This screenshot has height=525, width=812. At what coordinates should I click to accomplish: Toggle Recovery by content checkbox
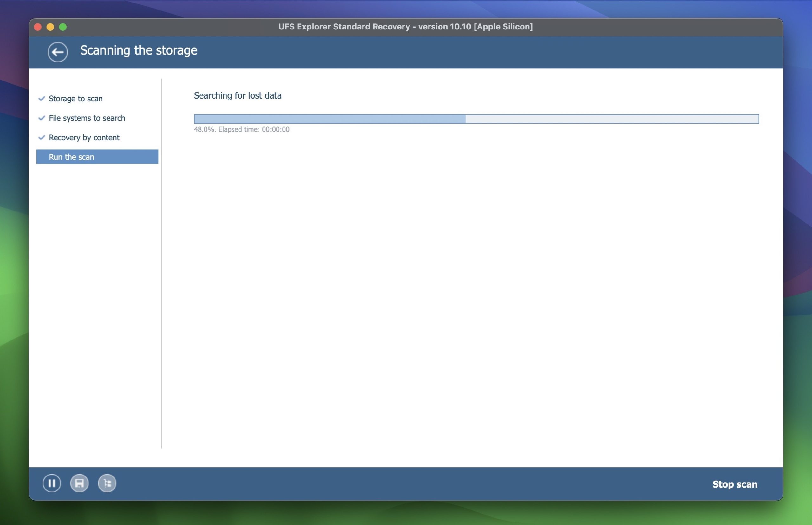coord(42,137)
